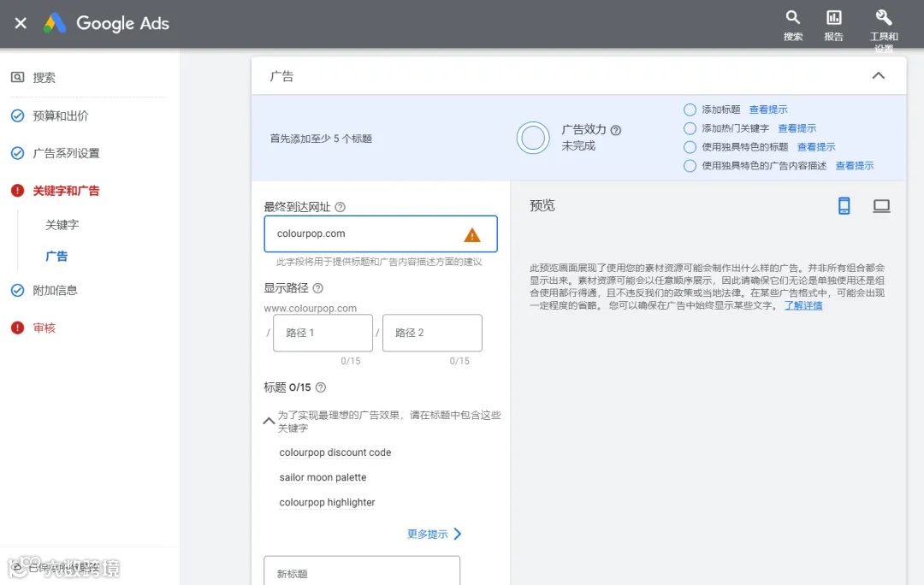Click the 搜索 icon in the left sidebar
Viewport: 924px width, 585px height.
point(18,77)
